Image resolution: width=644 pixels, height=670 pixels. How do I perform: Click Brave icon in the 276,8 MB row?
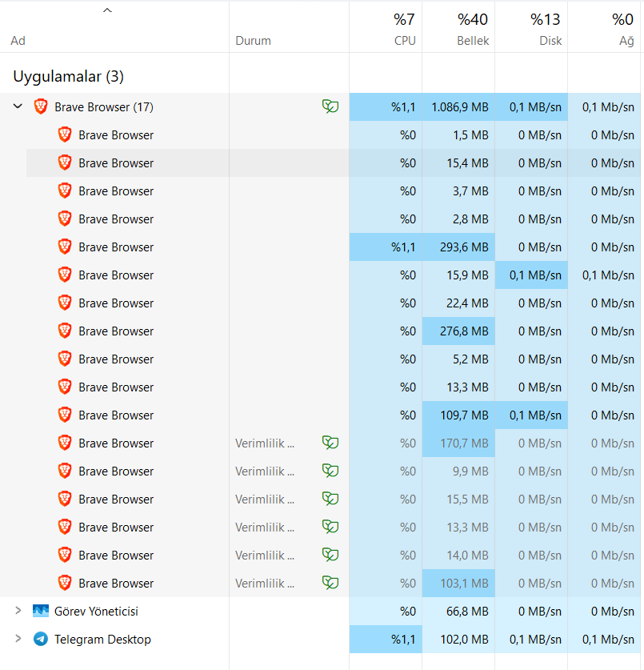[x=65, y=331]
